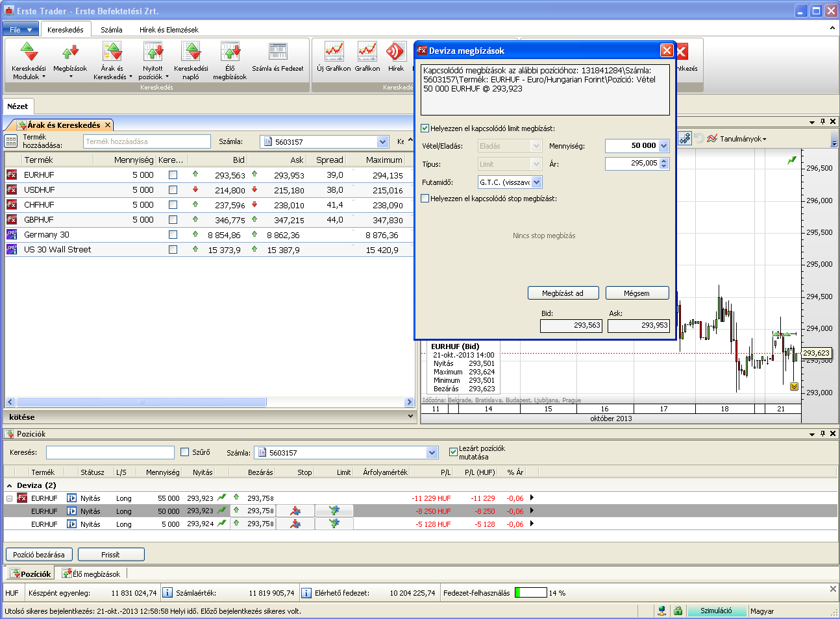Click the Mégsem cancel button
840x619 pixels.
coord(637,293)
